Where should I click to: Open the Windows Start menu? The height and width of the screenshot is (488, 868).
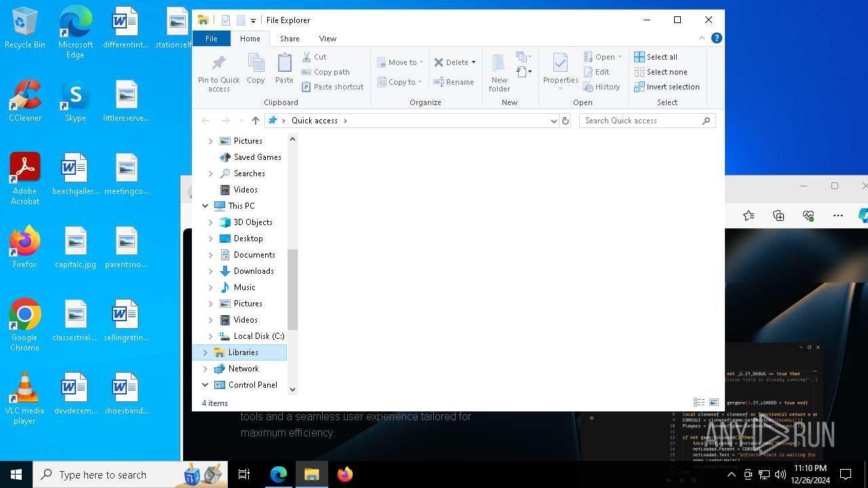(16, 474)
